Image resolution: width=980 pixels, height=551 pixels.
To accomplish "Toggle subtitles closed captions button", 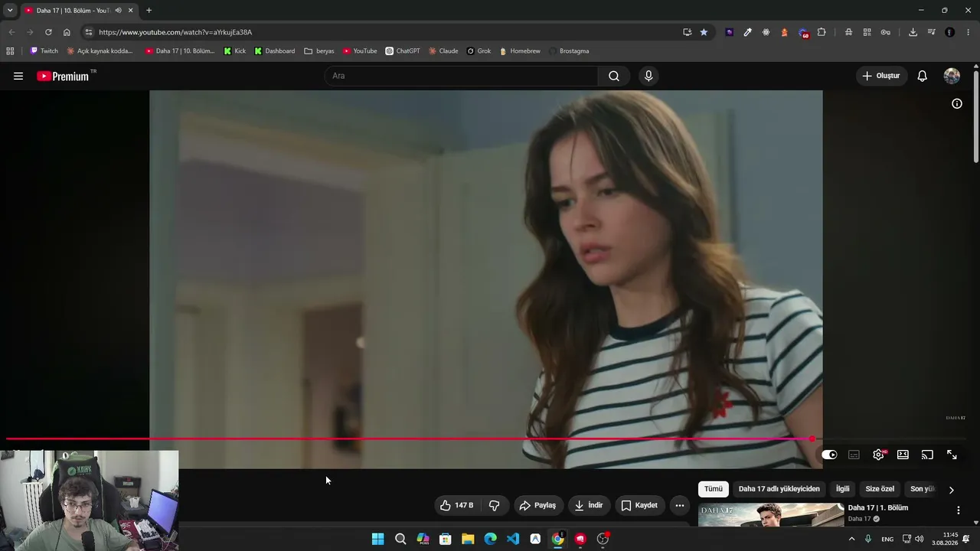I will (x=854, y=455).
